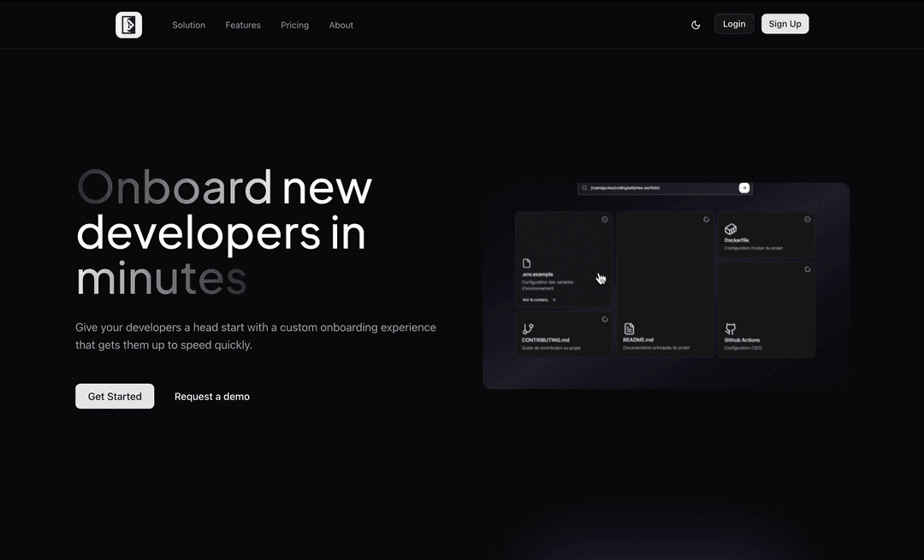Image resolution: width=924 pixels, height=560 pixels.
Task: Click the document icon on the README.md card
Action: point(630,328)
